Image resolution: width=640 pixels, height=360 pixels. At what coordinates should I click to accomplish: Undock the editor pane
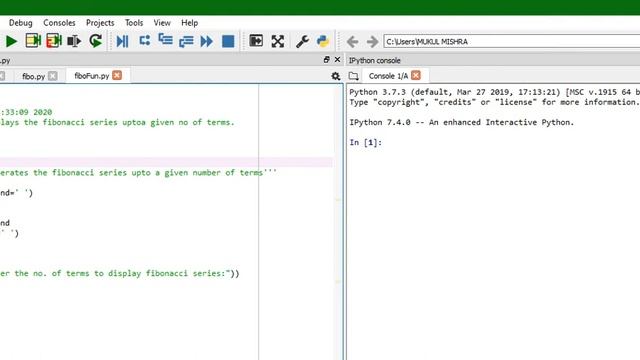tap(326, 60)
